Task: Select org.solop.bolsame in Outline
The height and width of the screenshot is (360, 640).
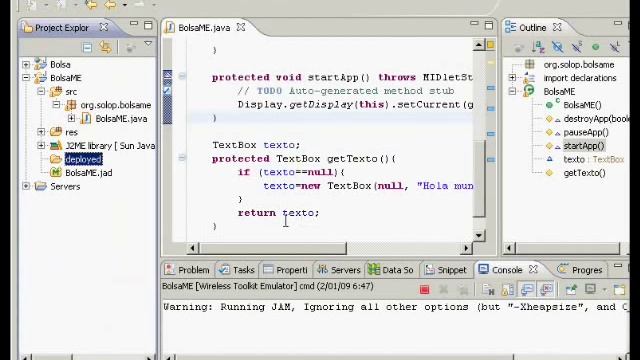Action: [x=578, y=64]
